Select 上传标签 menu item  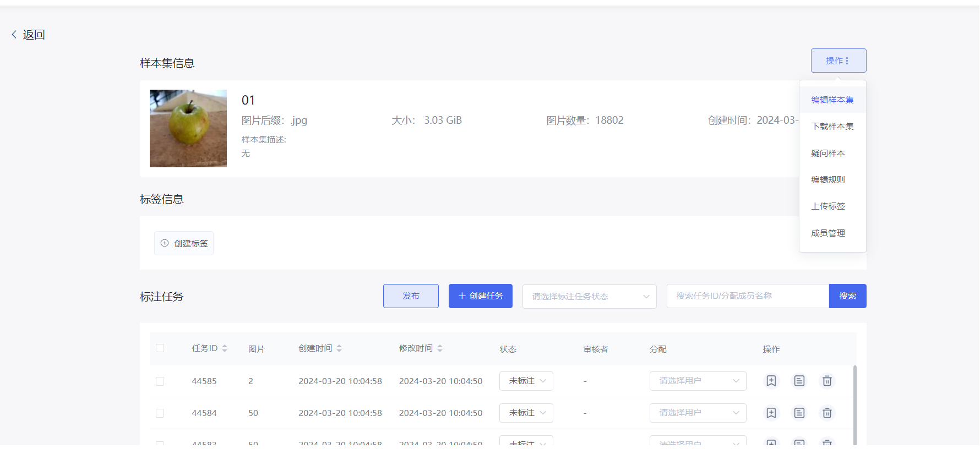coord(832,206)
